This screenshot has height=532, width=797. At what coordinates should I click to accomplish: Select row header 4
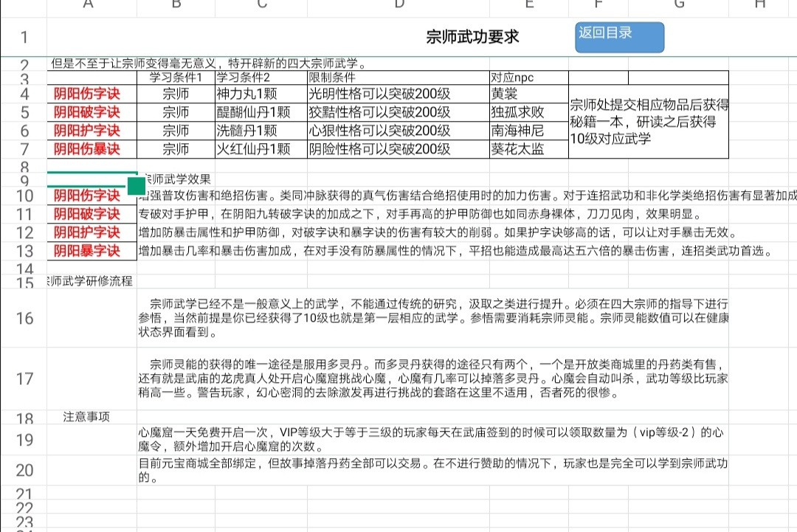pos(24,94)
